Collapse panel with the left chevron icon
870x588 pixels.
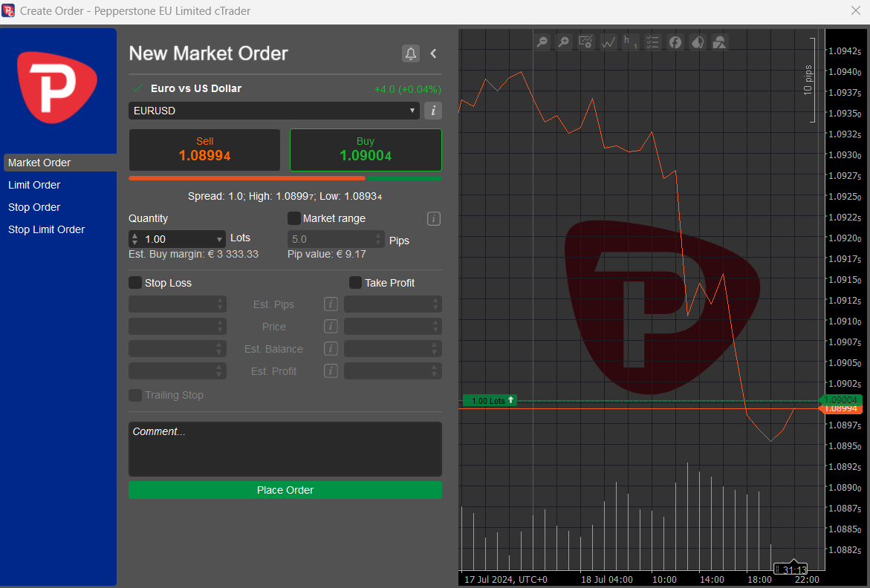tap(433, 53)
